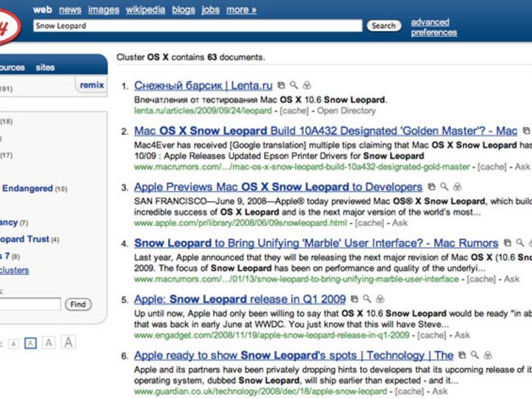Open 'Apple Previews Mac OS X' new window icon
Image resolution: width=532 pixels, height=399 pixels.
[431, 186]
